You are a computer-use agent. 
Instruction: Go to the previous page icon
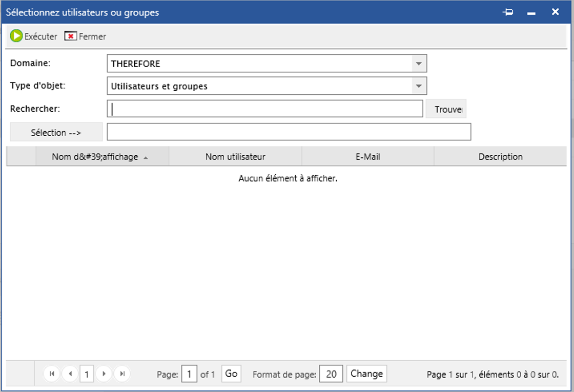(x=70, y=374)
